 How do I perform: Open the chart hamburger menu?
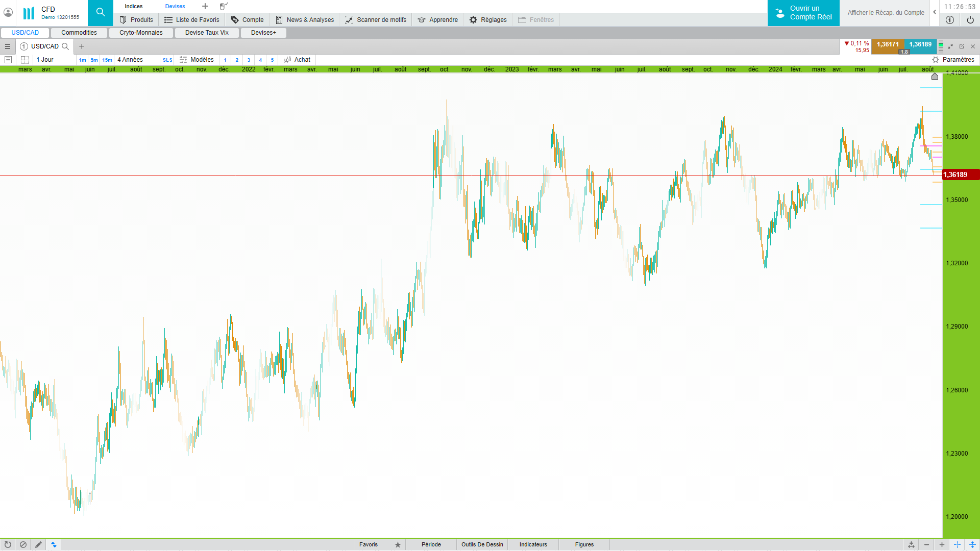click(8, 46)
